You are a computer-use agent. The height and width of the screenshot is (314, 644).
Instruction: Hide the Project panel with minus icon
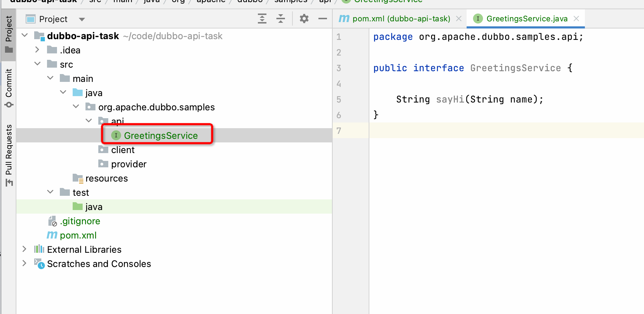[323, 19]
